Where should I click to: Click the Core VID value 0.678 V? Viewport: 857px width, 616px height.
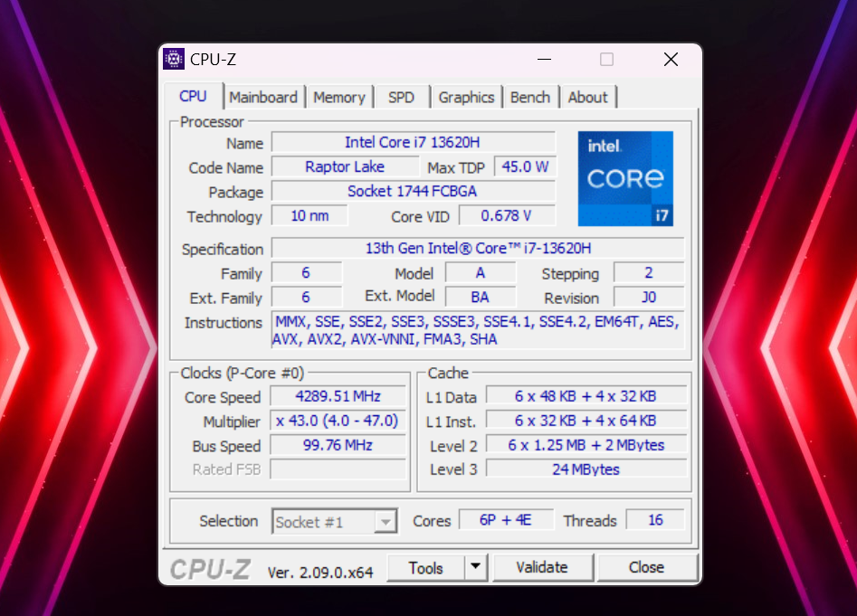pyautogui.click(x=507, y=215)
